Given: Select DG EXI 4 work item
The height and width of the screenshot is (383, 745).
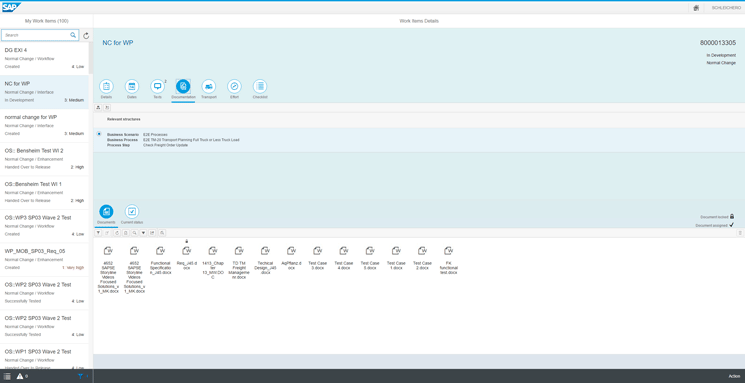Looking at the screenshot, I should [x=44, y=58].
